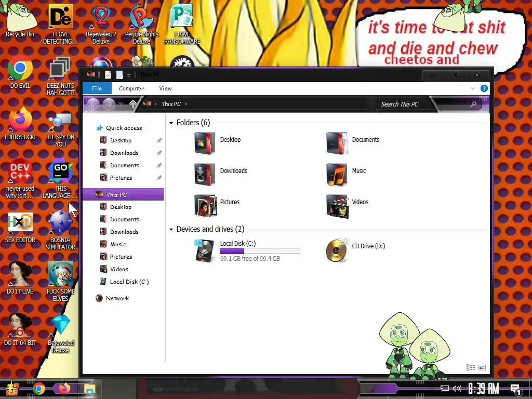Click the Forward navigation button
The width and height of the screenshot is (532, 399).
109,104
